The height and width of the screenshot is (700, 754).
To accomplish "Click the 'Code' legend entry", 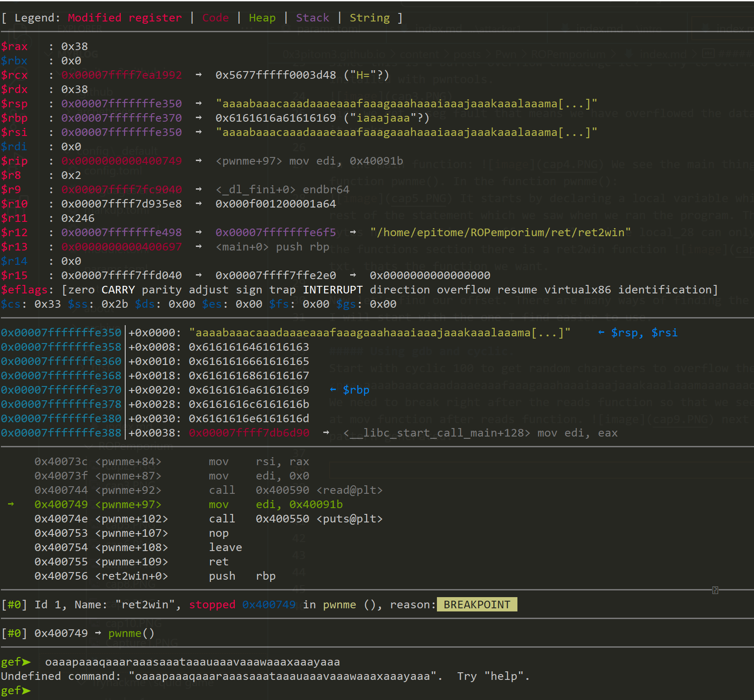I will tap(216, 18).
